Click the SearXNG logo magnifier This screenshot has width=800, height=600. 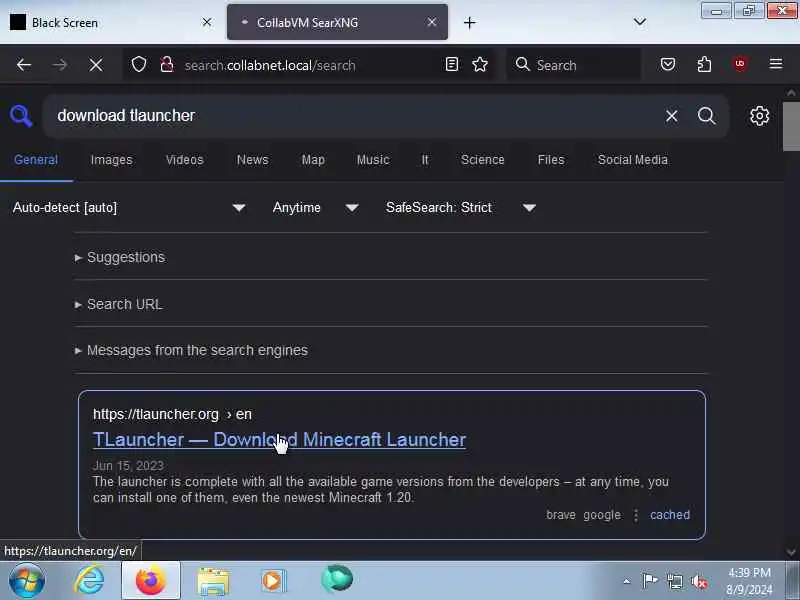[21, 116]
